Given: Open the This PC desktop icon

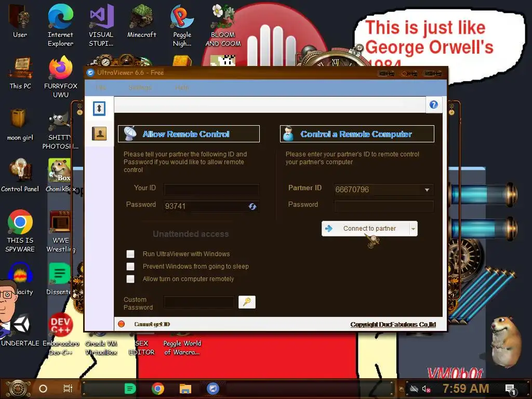Looking at the screenshot, I should (x=20, y=73).
